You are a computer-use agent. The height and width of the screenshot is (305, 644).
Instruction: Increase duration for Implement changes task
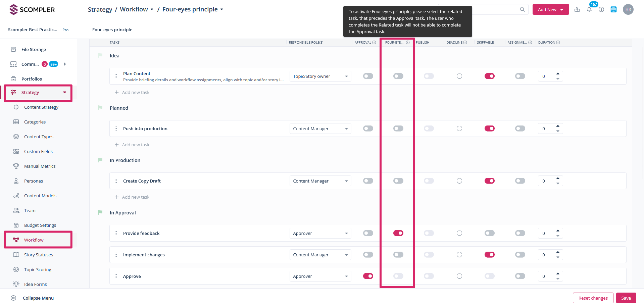(x=558, y=252)
